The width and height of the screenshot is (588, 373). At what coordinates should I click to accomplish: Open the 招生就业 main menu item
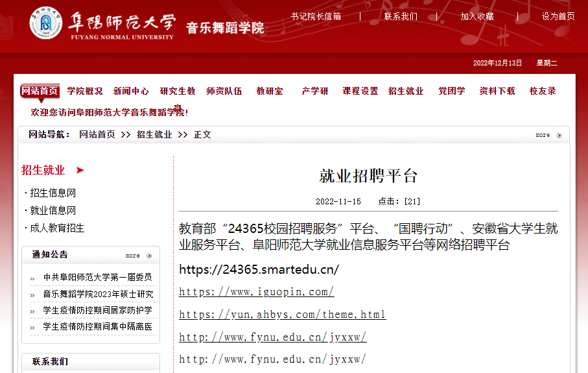pyautogui.click(x=406, y=91)
